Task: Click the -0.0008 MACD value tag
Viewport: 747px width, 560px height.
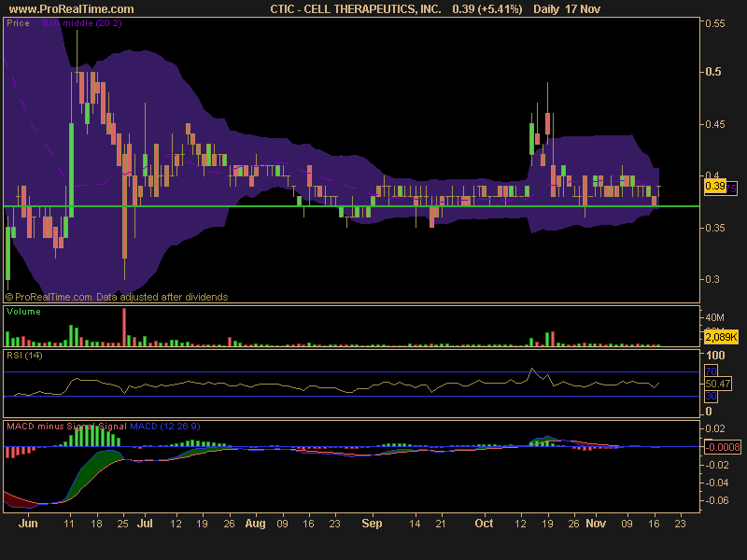Action: click(x=722, y=447)
